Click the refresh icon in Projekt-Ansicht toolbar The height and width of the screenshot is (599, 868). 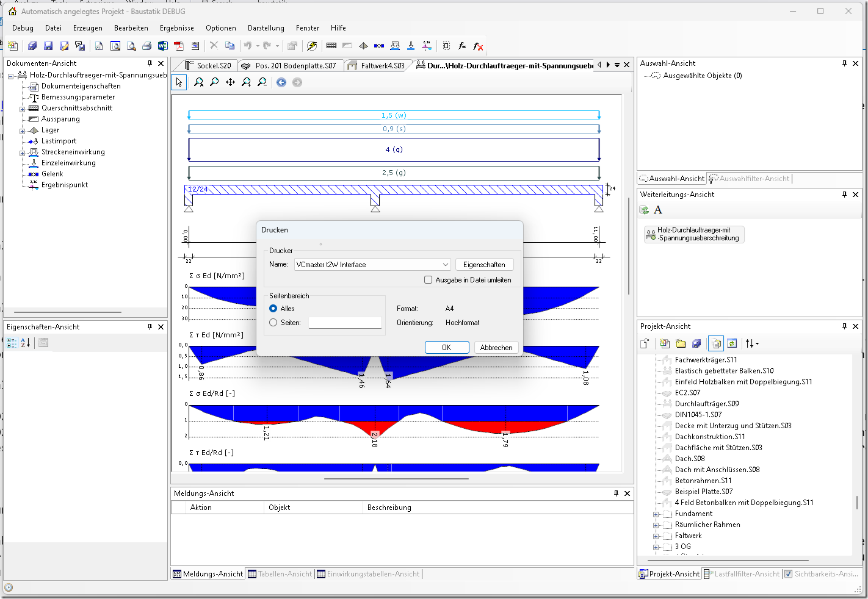point(732,343)
